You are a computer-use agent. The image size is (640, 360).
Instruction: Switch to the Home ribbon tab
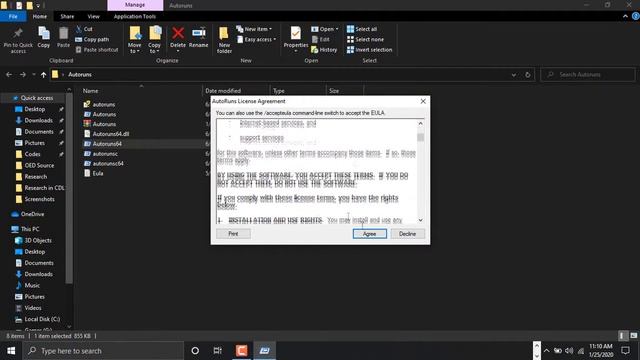point(40,16)
